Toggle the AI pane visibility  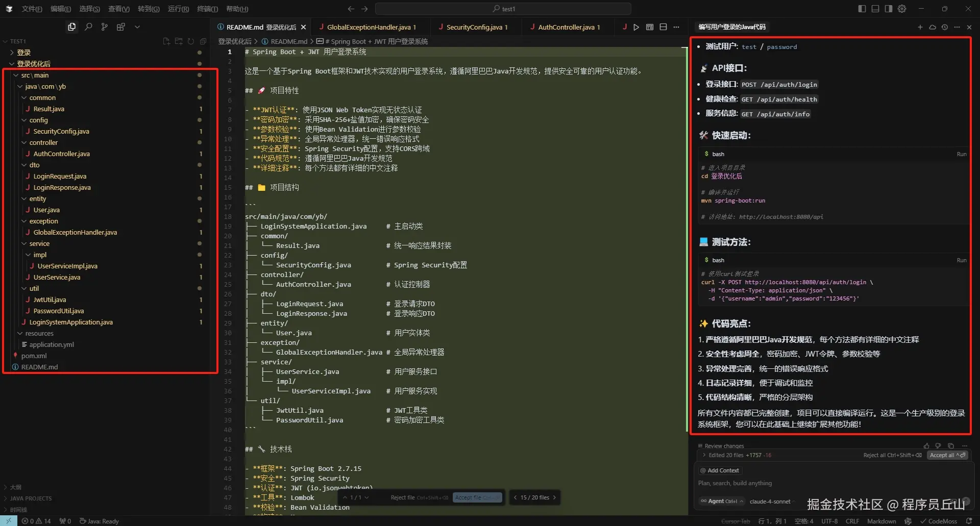[889, 9]
